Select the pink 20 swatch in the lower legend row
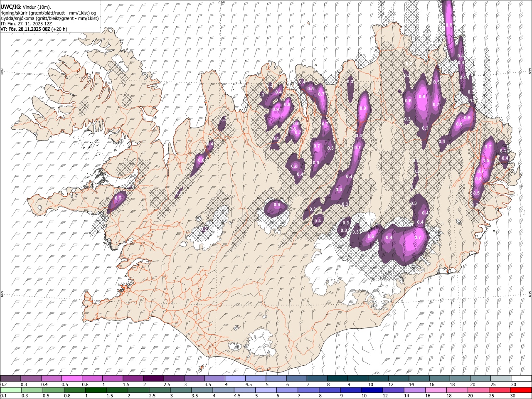 [478, 390]
